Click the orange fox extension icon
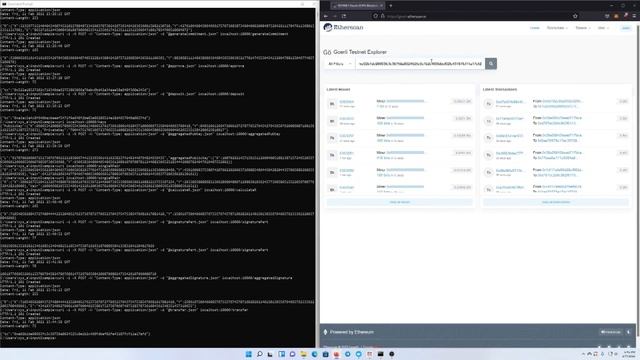 coord(616,16)
